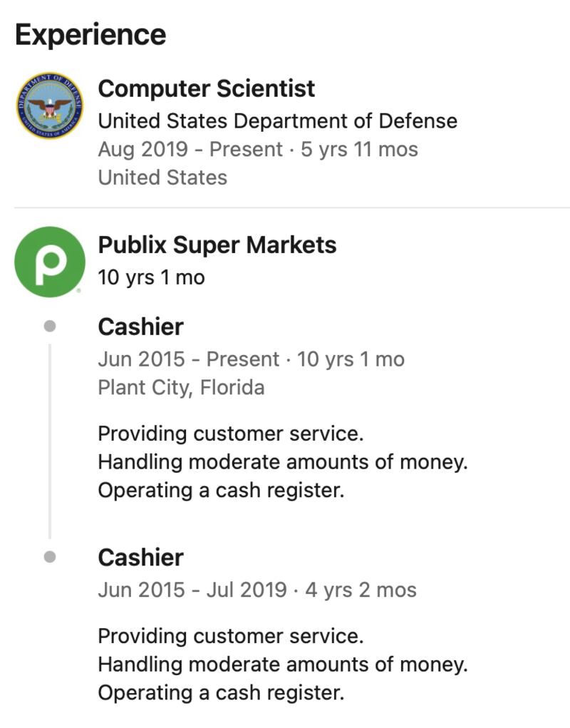The height and width of the screenshot is (728, 570).
Task: Click "Operating a cash register." in the last Cashier entry
Action: [x=221, y=692]
